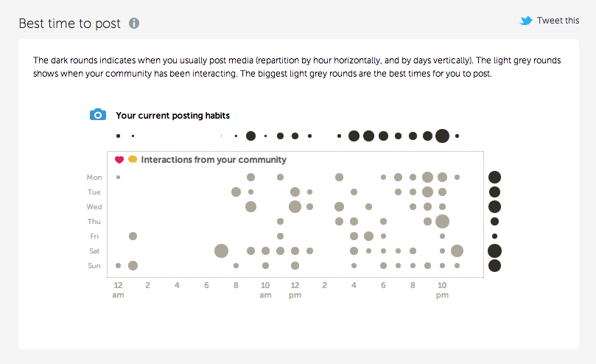Viewport: 596px width, 364px height.
Task: Click the Mon day label
Action: pos(94,178)
